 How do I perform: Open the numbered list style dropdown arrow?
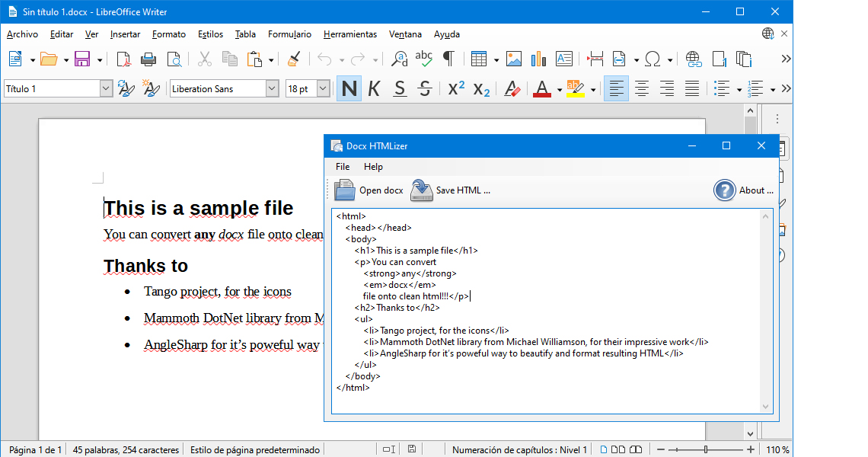point(773,90)
